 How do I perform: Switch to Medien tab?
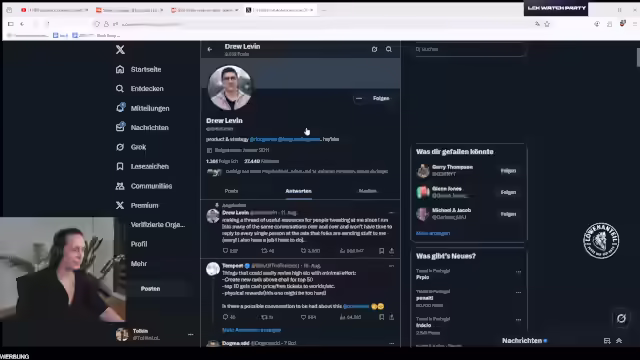coord(367,191)
